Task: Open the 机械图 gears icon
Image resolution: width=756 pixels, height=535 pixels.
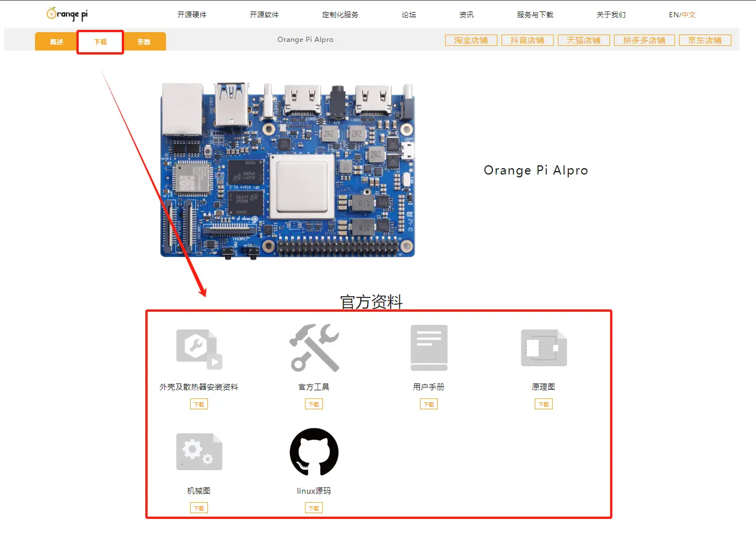Action: (x=199, y=452)
